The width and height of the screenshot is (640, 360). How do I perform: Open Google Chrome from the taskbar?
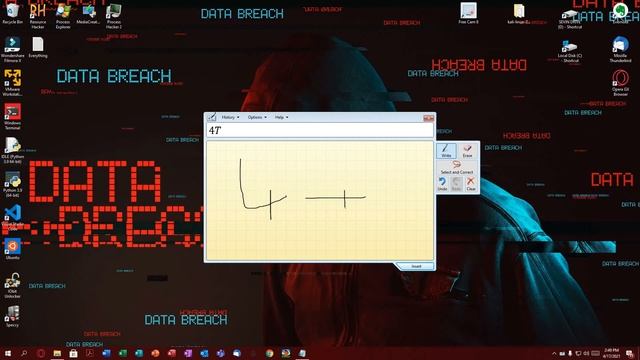click(269, 353)
